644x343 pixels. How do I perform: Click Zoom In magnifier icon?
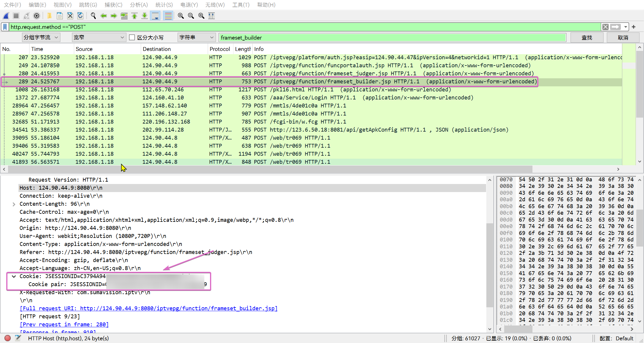(181, 16)
